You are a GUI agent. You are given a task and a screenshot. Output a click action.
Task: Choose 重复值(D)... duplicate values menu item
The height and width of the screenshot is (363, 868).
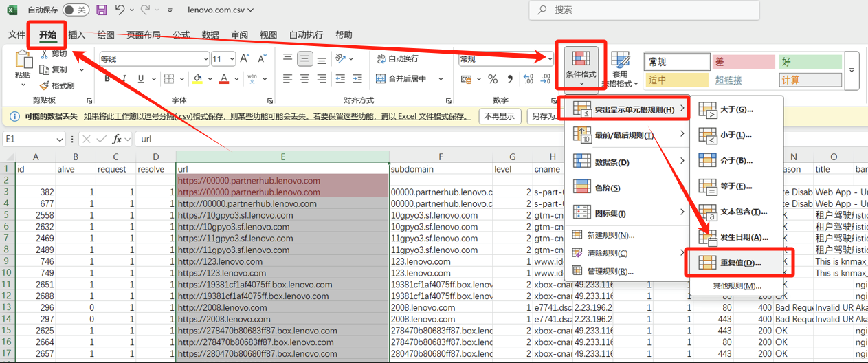coord(741,263)
